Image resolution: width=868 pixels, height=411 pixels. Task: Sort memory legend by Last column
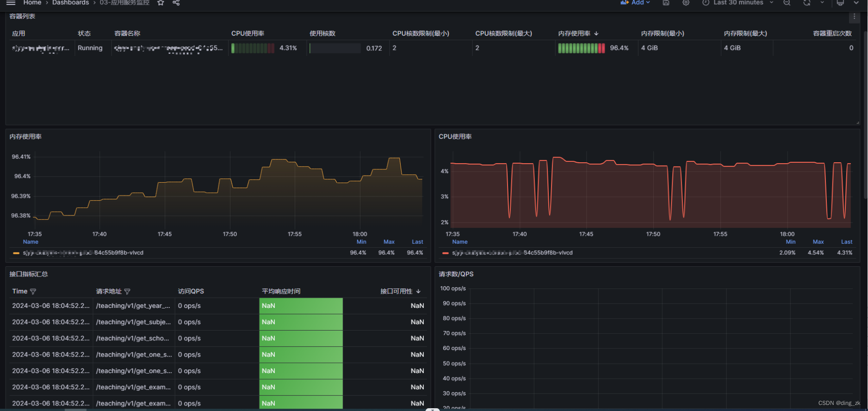tap(417, 242)
